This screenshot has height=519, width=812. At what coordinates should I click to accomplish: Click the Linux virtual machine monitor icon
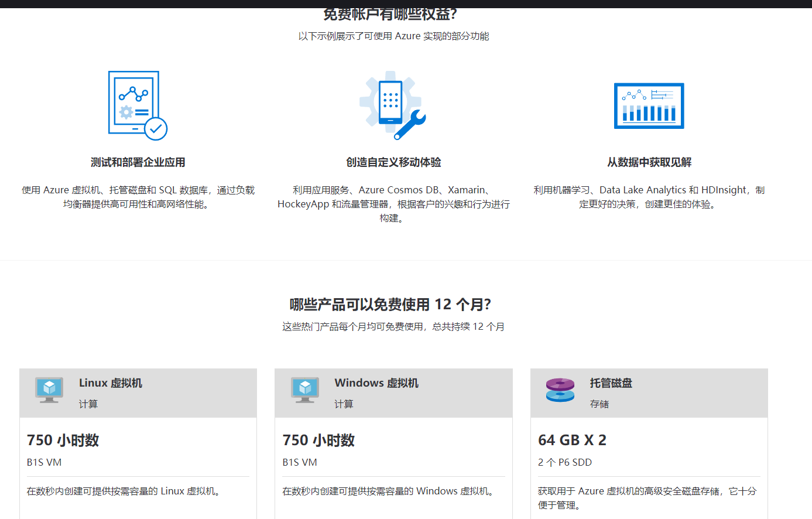coord(49,390)
